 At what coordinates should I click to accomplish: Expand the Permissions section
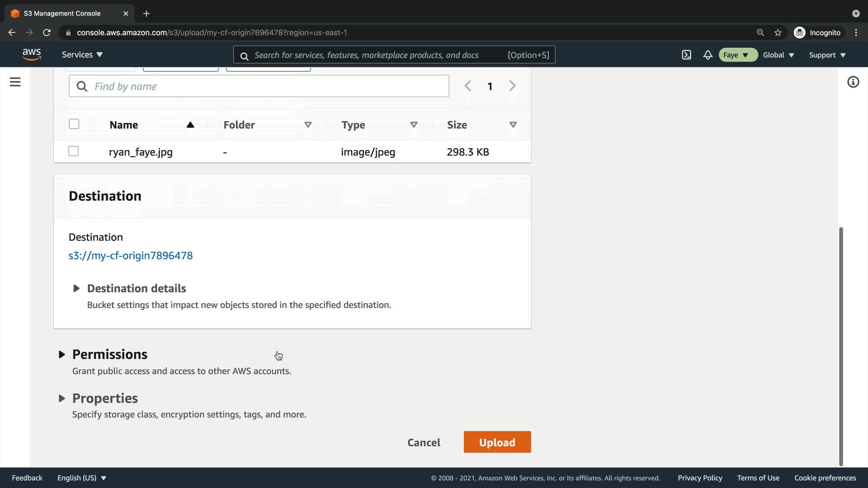(62, 355)
